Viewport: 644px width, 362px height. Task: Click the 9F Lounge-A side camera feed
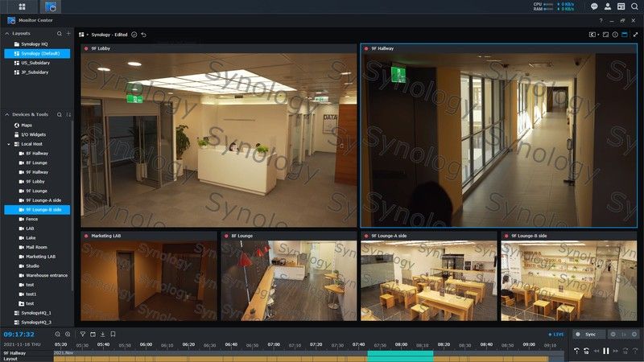429,281
